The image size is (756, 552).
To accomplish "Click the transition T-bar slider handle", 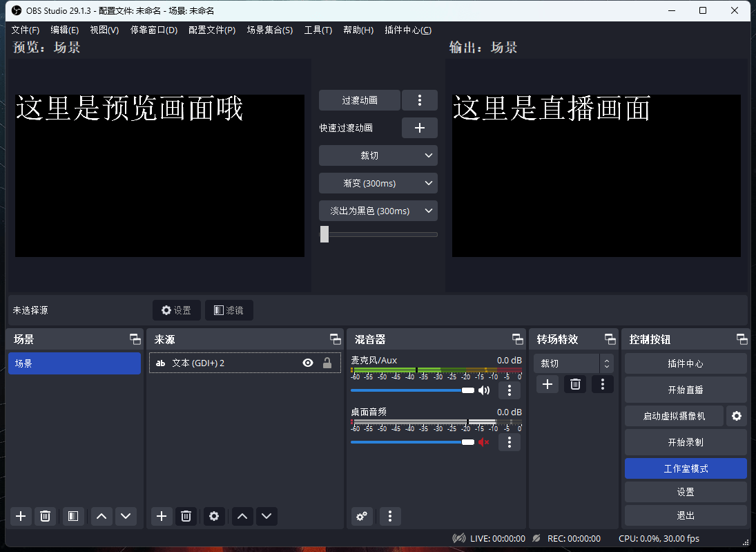I will 324,234.
